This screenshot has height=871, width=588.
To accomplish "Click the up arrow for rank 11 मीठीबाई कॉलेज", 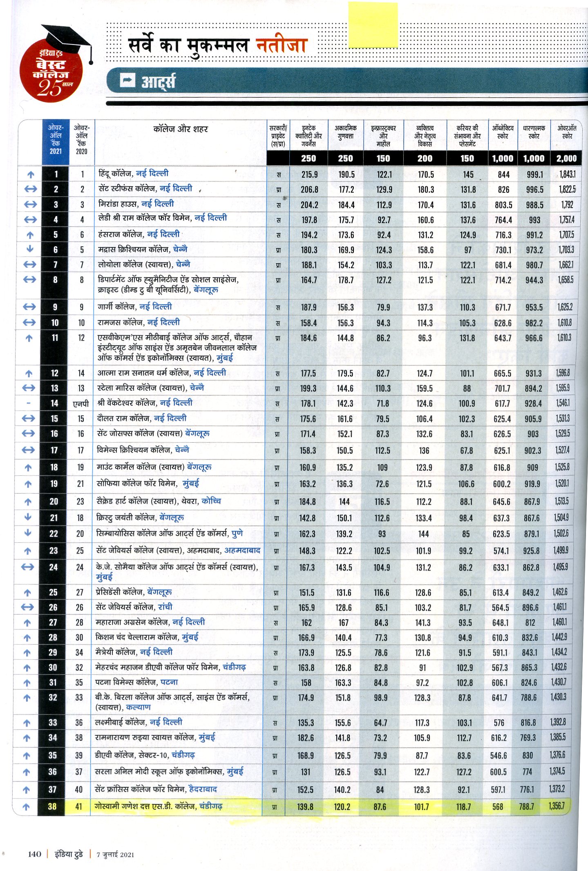I will [29, 338].
